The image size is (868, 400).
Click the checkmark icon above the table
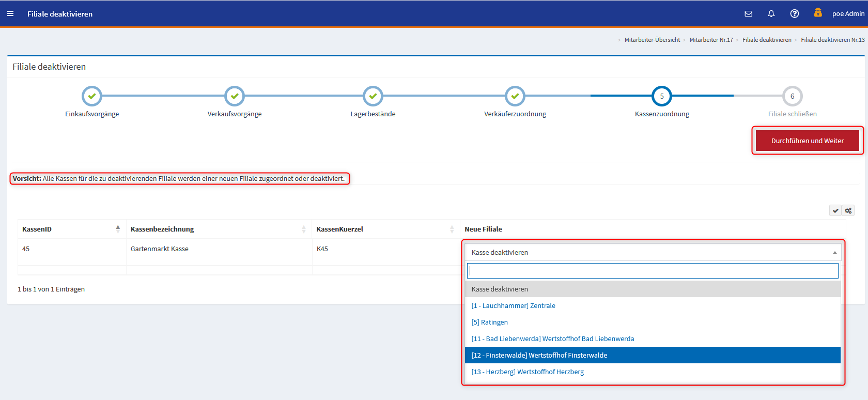[x=835, y=210]
